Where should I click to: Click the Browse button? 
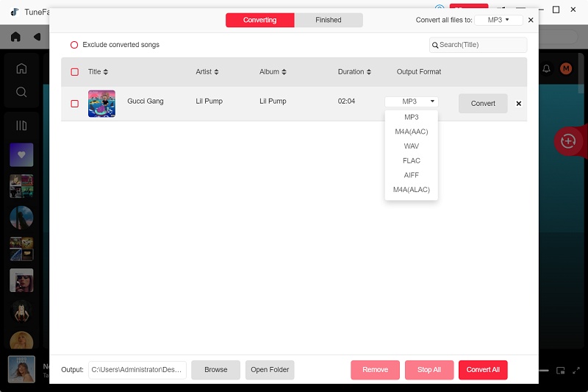tap(215, 370)
